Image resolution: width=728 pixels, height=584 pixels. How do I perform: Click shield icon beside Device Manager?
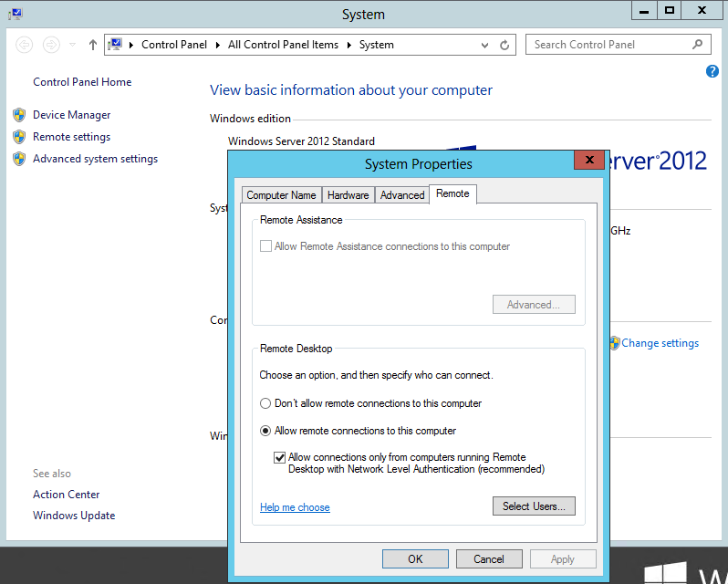point(19,115)
